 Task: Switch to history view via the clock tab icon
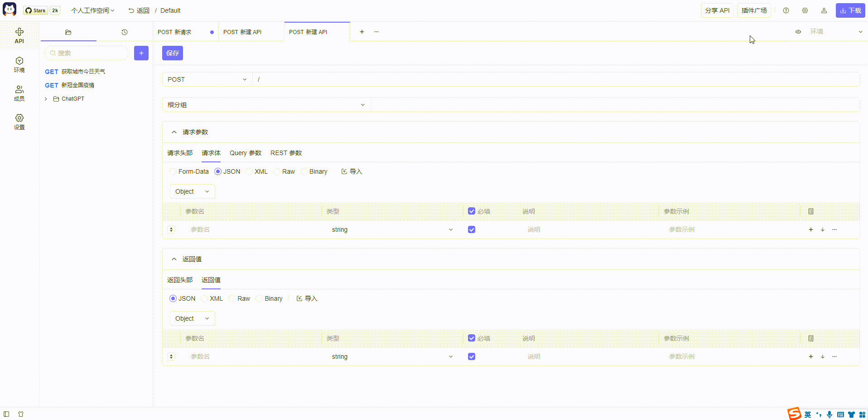124,32
